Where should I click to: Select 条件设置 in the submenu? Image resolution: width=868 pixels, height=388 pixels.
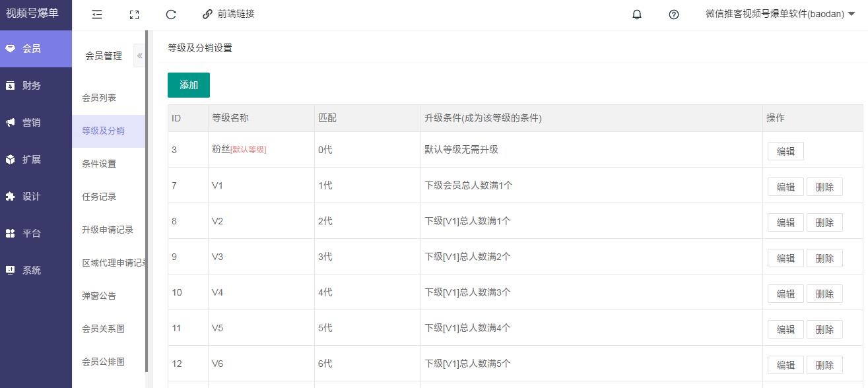point(99,164)
